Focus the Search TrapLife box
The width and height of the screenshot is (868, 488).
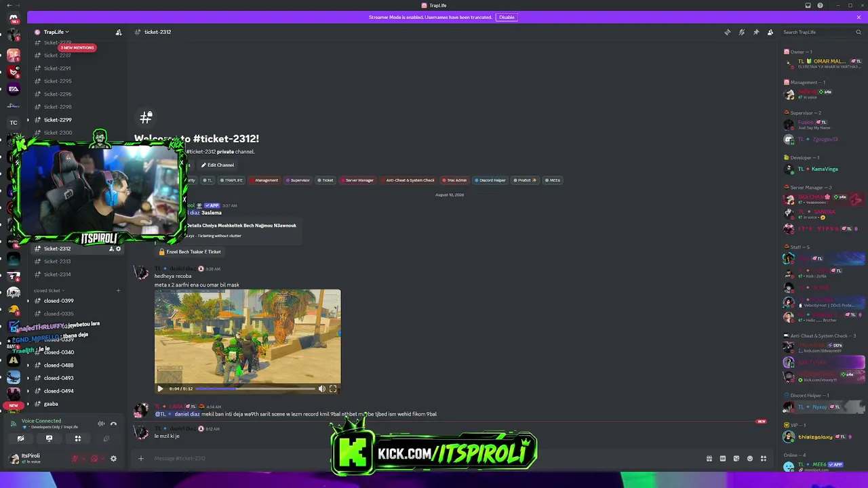[x=821, y=32]
